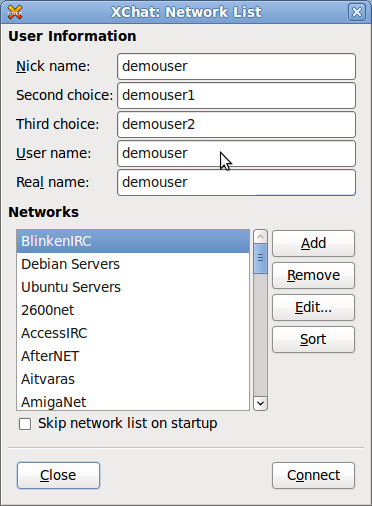The width and height of the screenshot is (372, 506).
Task: Close the Network List window with X icon
Action: tap(357, 12)
